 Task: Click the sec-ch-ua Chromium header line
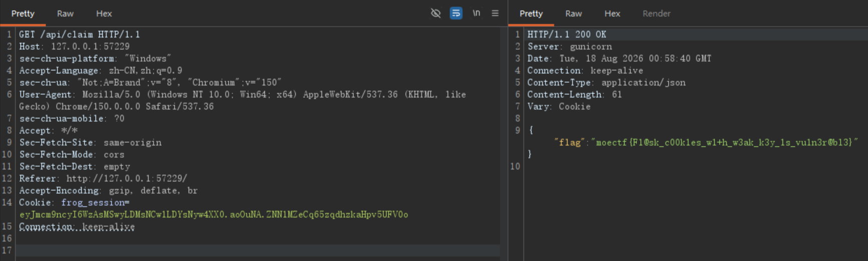[150, 82]
